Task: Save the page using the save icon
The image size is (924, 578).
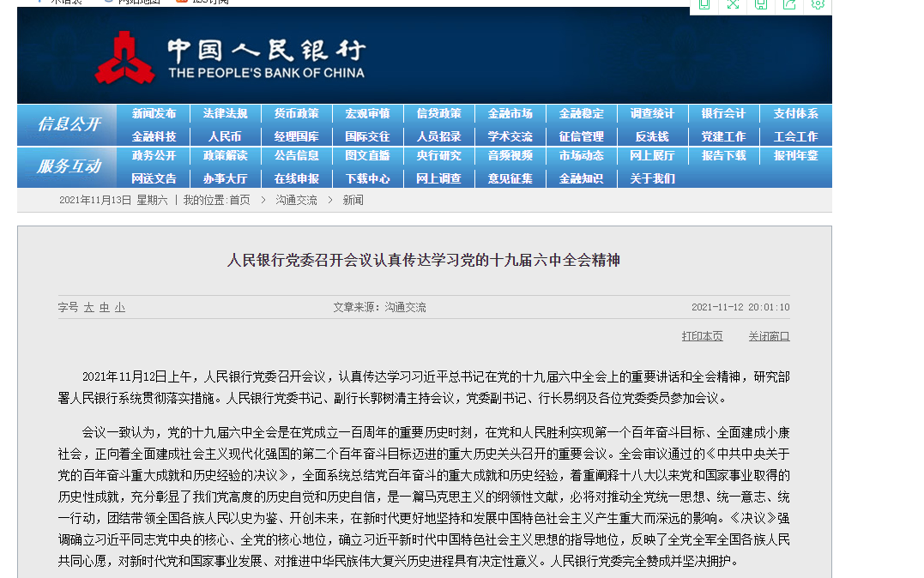Action: coord(761,5)
